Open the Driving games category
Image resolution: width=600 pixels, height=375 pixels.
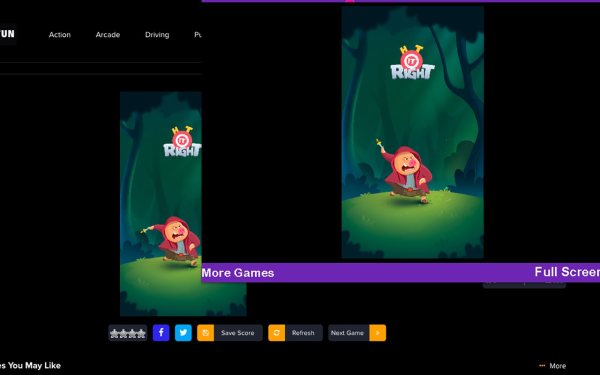tap(157, 34)
